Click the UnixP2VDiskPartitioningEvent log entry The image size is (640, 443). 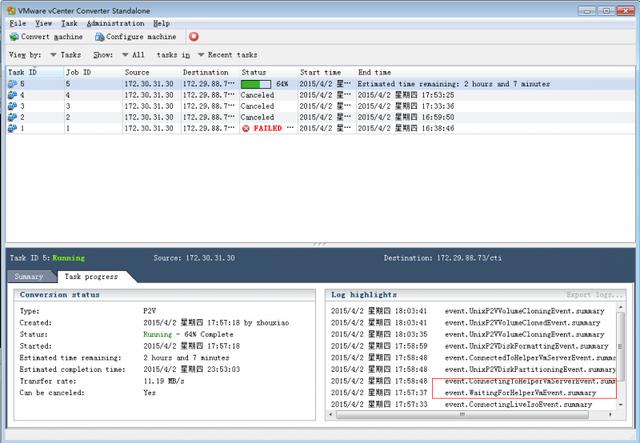coord(530,370)
